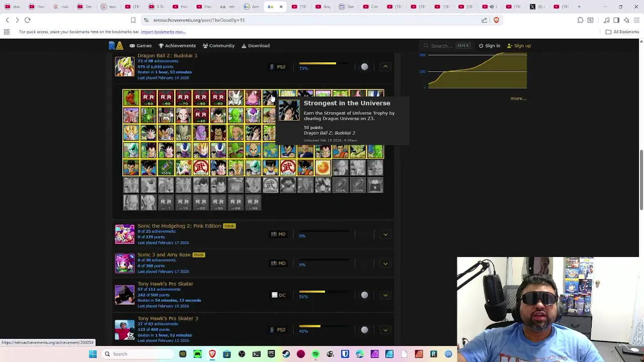Expand the Sonic 3 and Amy Rose row
644x362 pixels.
click(x=385, y=263)
